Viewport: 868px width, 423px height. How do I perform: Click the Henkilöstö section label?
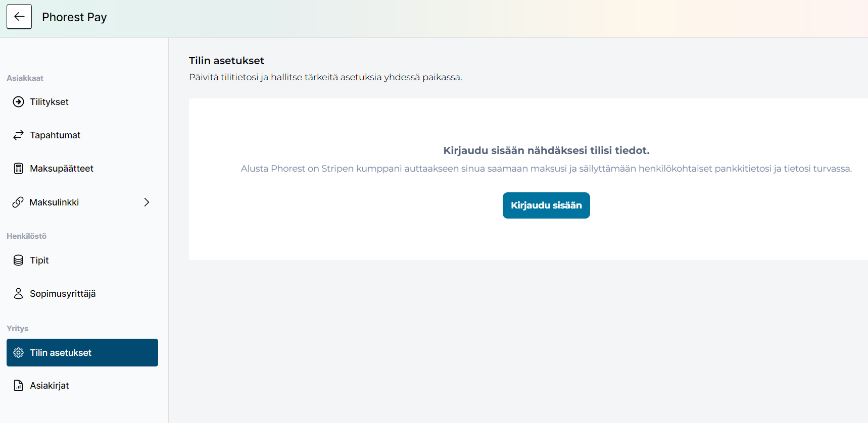click(26, 236)
